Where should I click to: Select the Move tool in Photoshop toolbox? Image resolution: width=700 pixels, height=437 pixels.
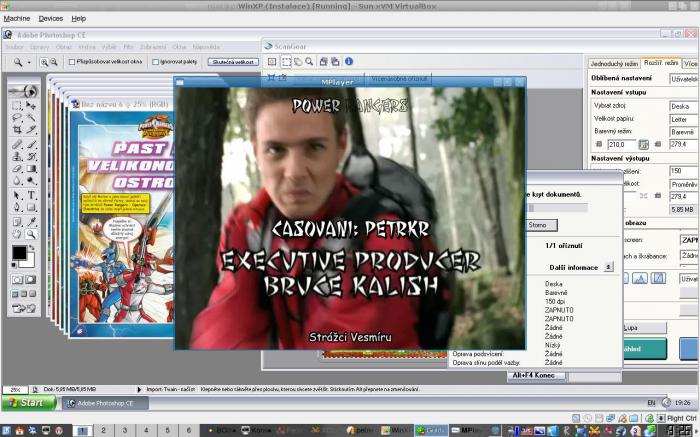31,106
